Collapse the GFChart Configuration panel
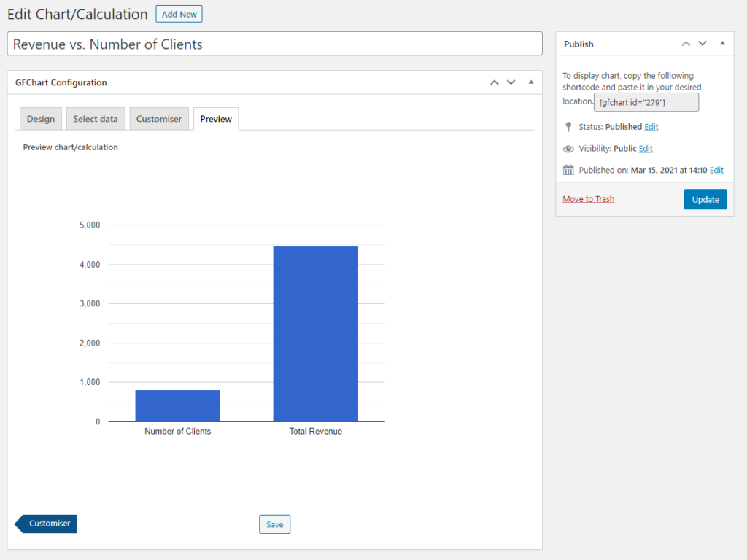Viewport: 747px width, 560px height. tap(530, 82)
